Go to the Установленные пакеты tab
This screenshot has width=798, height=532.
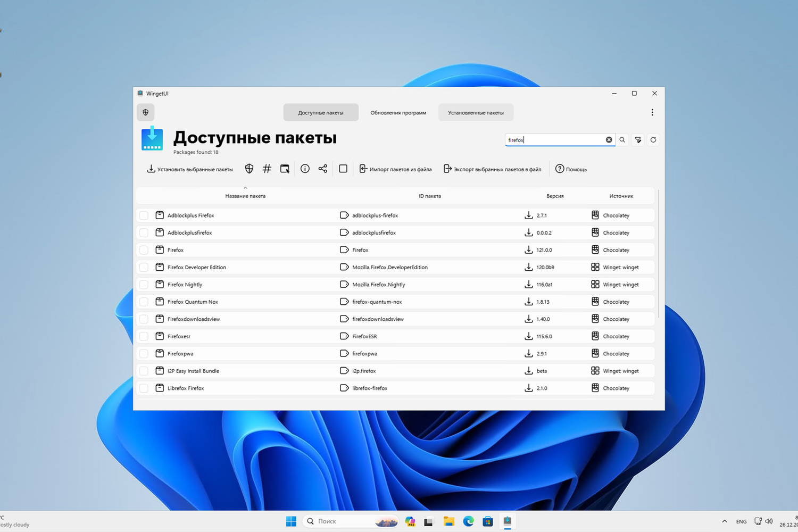click(476, 112)
